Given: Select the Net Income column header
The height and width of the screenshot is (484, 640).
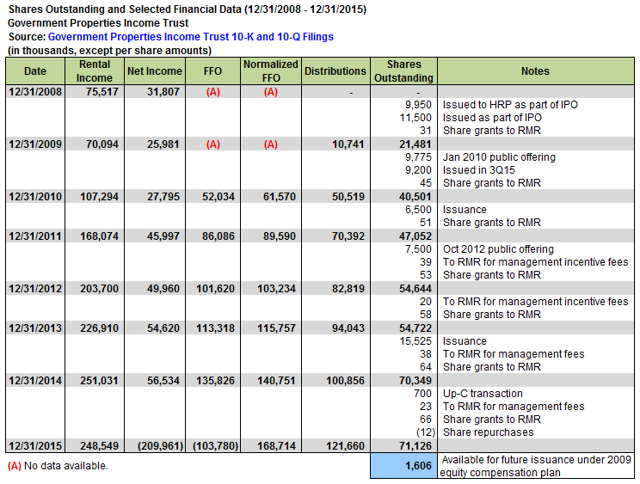Looking at the screenshot, I should click(155, 71).
